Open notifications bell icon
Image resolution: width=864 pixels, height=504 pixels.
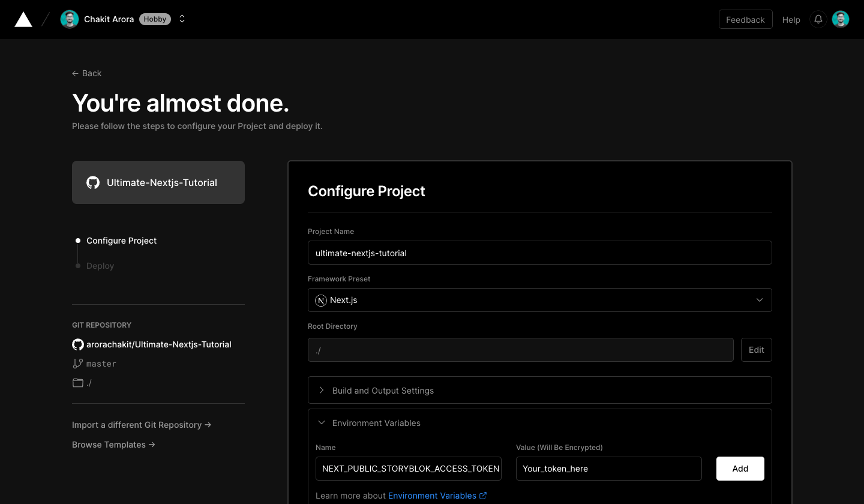[818, 19]
